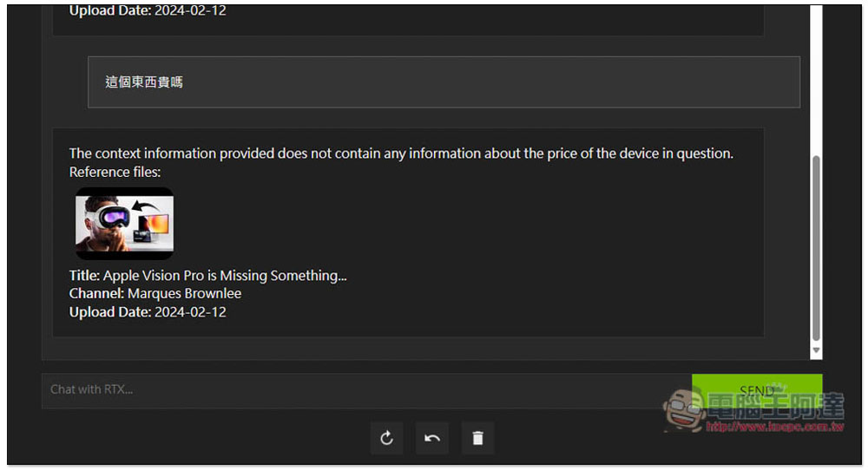Click the channel name Marques Brownlee
This screenshot has height=470, width=868.
pyautogui.click(x=184, y=294)
